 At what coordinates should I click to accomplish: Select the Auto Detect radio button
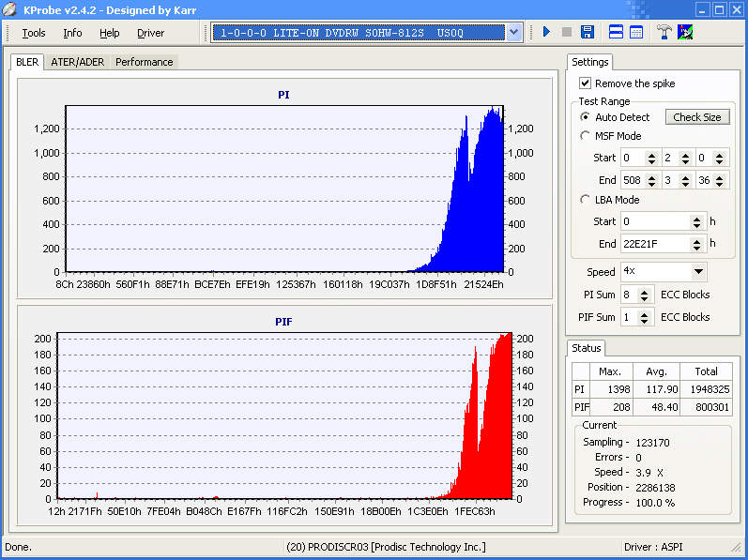pyautogui.click(x=585, y=116)
